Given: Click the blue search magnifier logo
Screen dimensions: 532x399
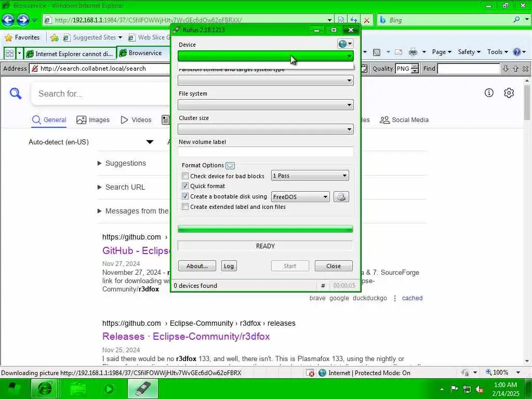Looking at the screenshot, I should pos(16,94).
